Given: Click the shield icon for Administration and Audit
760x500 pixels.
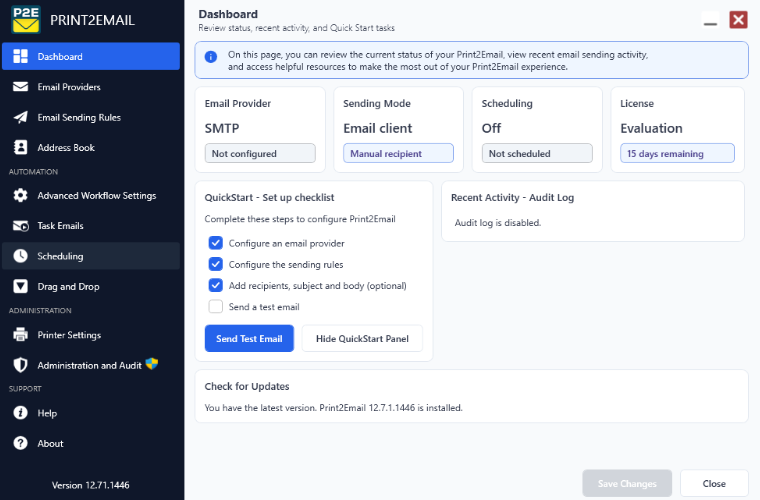Looking at the screenshot, I should (20, 365).
